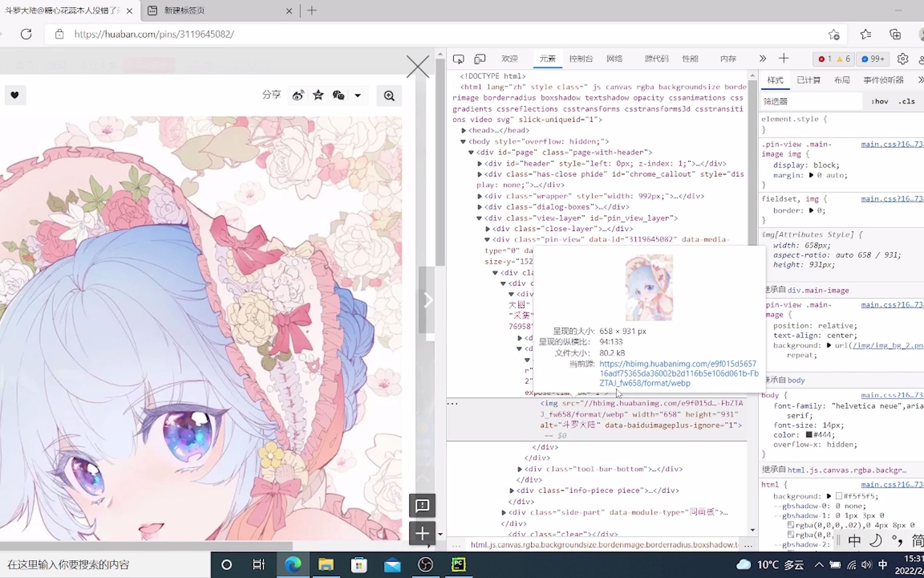Screen dimensions: 924x578
Task: Click the plus add button on page
Action: (422, 533)
